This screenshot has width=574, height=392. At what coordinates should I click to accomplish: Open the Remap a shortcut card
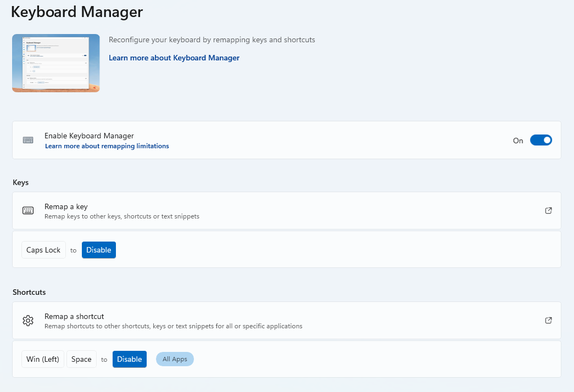pyautogui.click(x=287, y=321)
